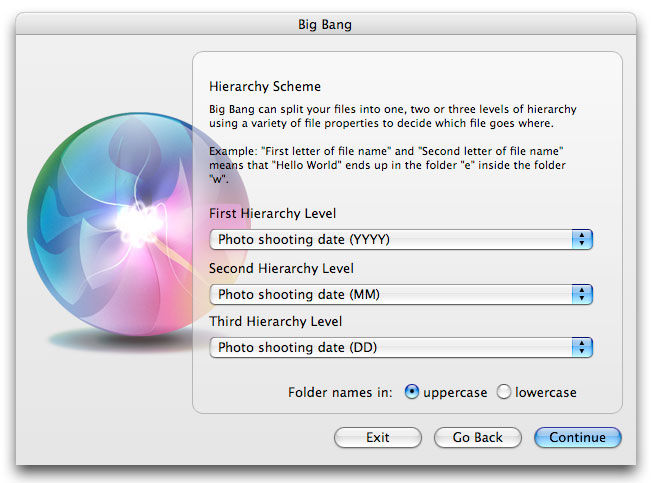Image resolution: width=652 pixels, height=483 pixels.
Task: Click the blue arrows on First Hierarchy dropdown
Action: 582,239
